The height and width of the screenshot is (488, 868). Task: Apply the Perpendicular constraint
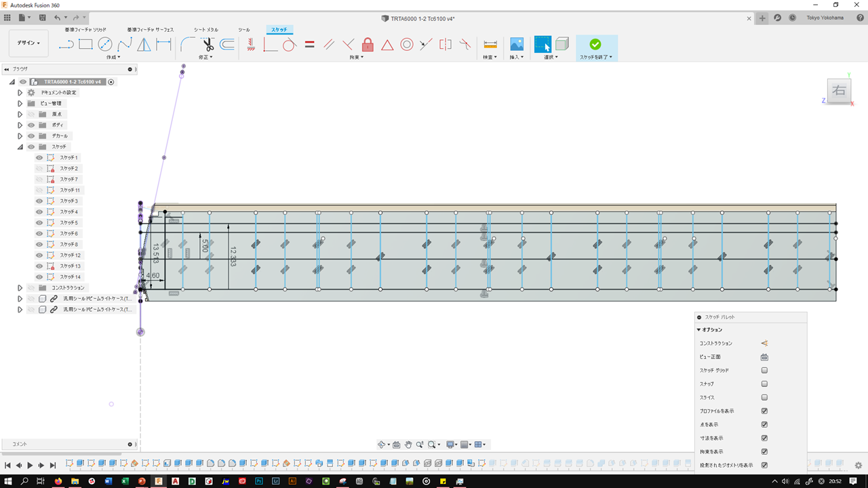tap(348, 45)
